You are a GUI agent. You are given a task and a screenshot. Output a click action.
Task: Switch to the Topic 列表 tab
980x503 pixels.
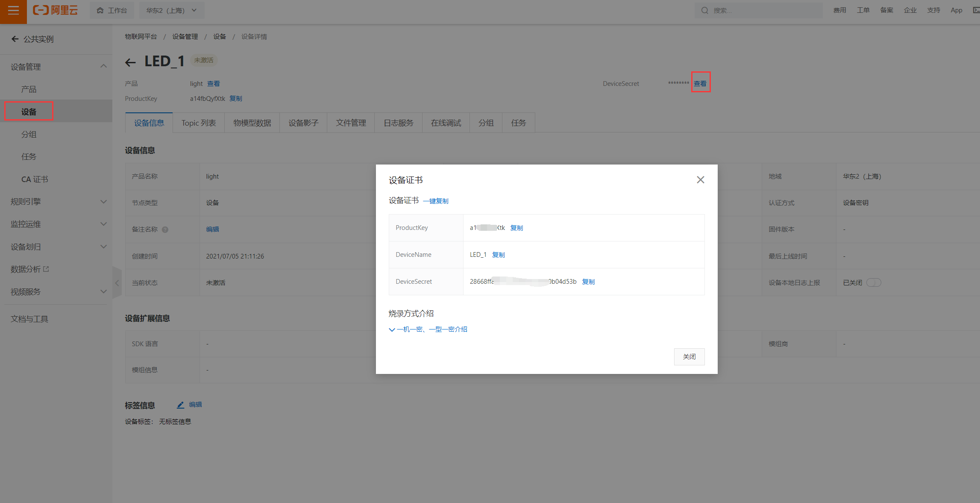pos(199,123)
